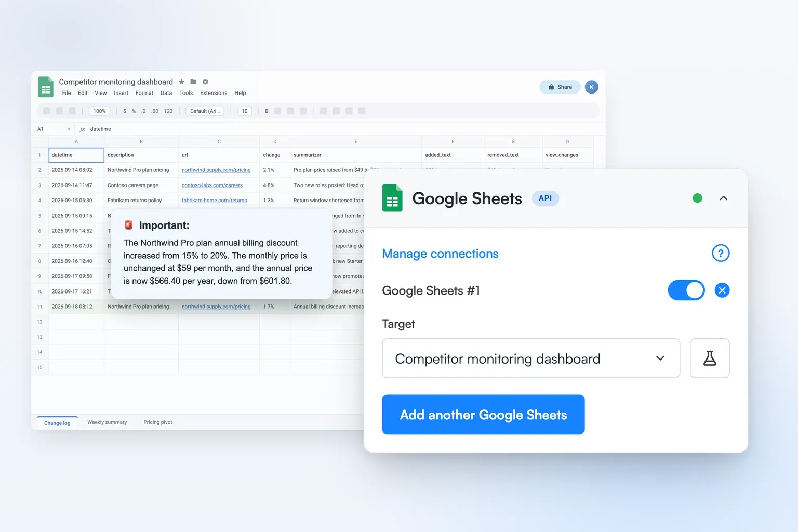Toggle the Google Sheets #1 connection switch
798x532 pixels.
pos(686,290)
